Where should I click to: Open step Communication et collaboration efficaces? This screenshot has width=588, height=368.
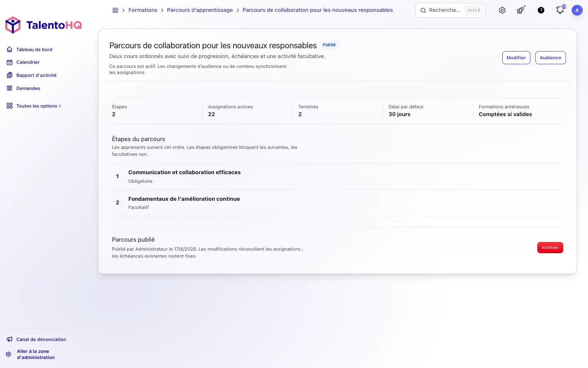tap(185, 173)
